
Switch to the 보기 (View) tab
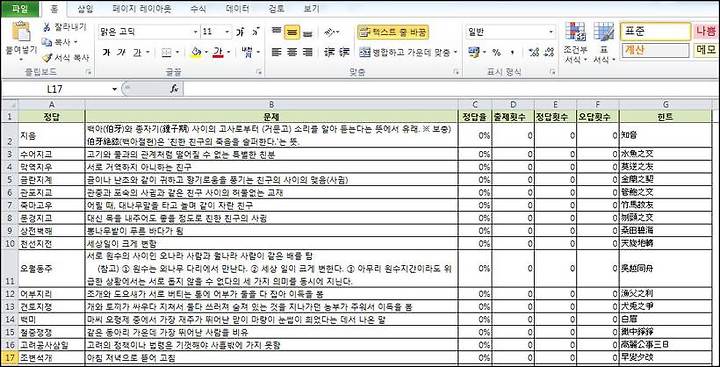pos(312,8)
